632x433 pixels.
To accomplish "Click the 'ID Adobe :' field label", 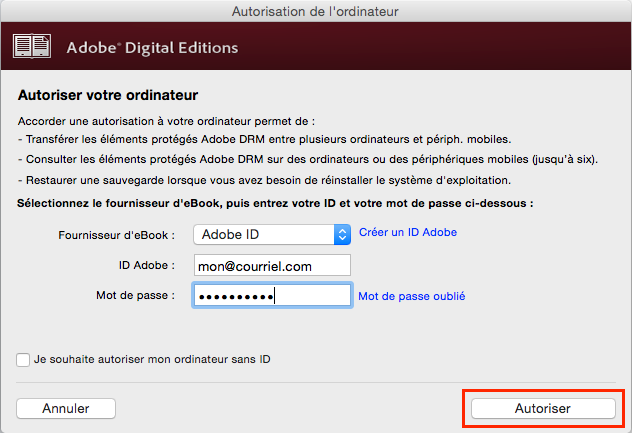I will click(x=147, y=265).
